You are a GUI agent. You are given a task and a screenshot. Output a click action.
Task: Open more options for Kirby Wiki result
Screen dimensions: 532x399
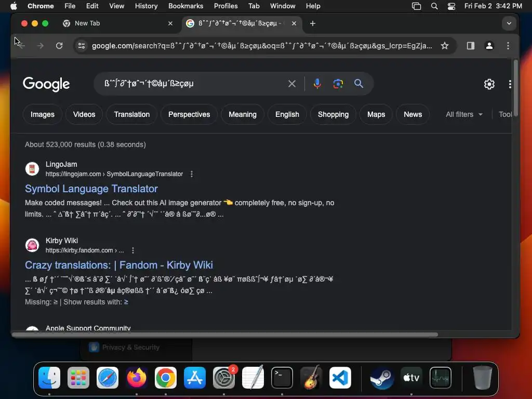click(x=133, y=250)
